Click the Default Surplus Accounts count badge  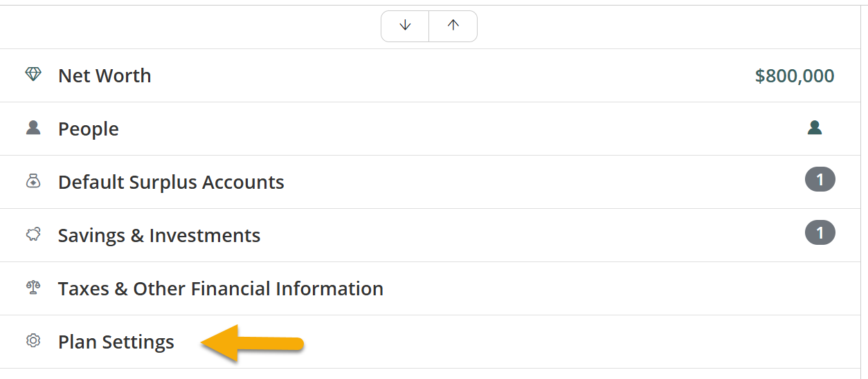(x=820, y=180)
